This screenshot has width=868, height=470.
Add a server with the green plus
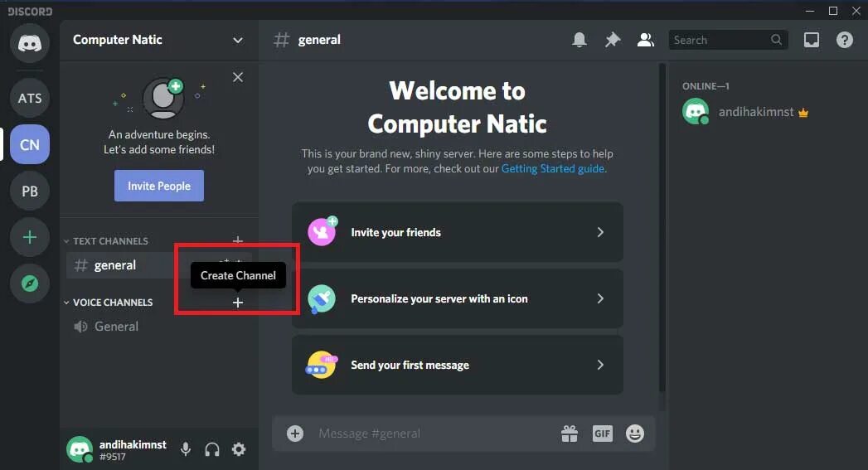point(30,238)
